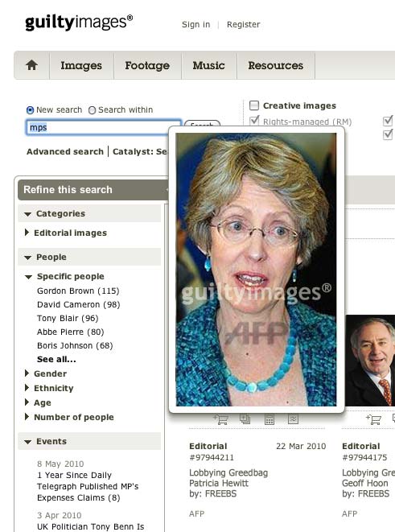
Task: Go to the home icon tab
Action: 31,65
